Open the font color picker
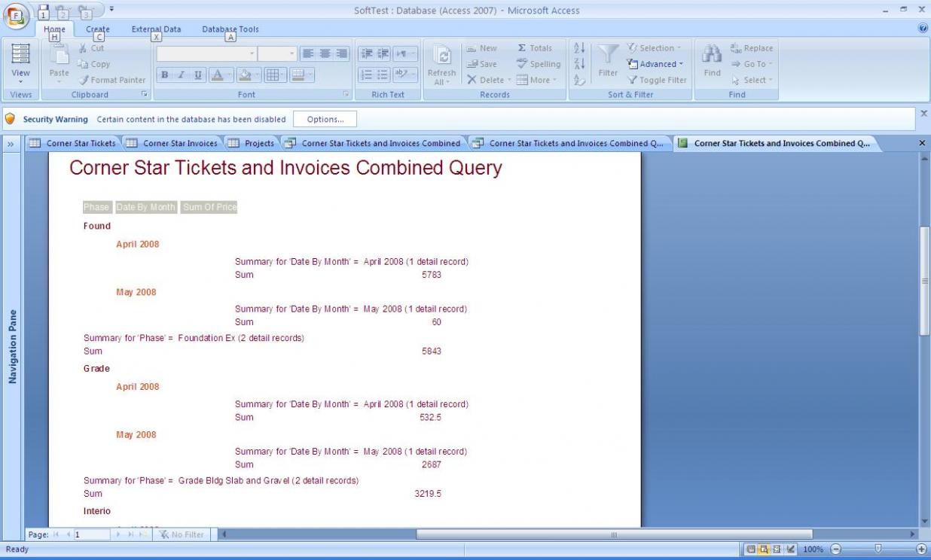Image resolution: width=931 pixels, height=560 pixels. pos(220,75)
